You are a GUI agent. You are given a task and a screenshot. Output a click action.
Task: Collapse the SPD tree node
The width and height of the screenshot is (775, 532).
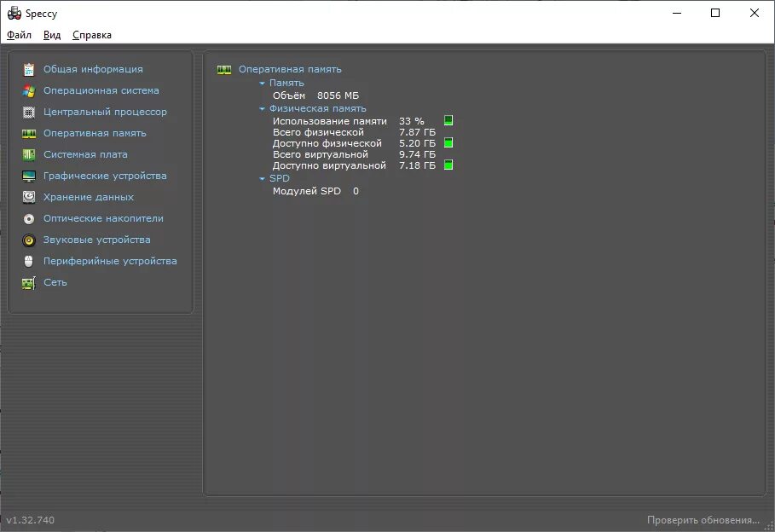coord(262,178)
